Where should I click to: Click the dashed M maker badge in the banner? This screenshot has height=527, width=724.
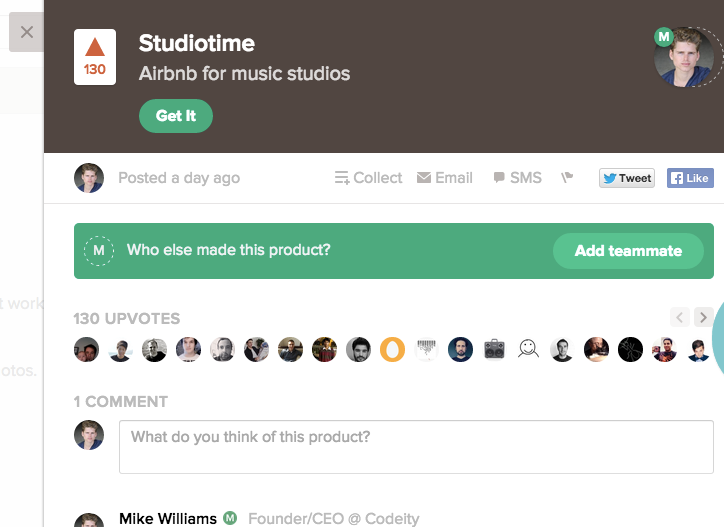[98, 251]
